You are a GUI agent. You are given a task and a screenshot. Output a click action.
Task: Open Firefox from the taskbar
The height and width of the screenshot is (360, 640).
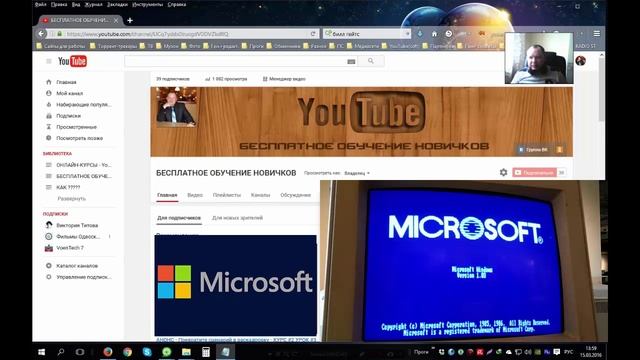108,352
